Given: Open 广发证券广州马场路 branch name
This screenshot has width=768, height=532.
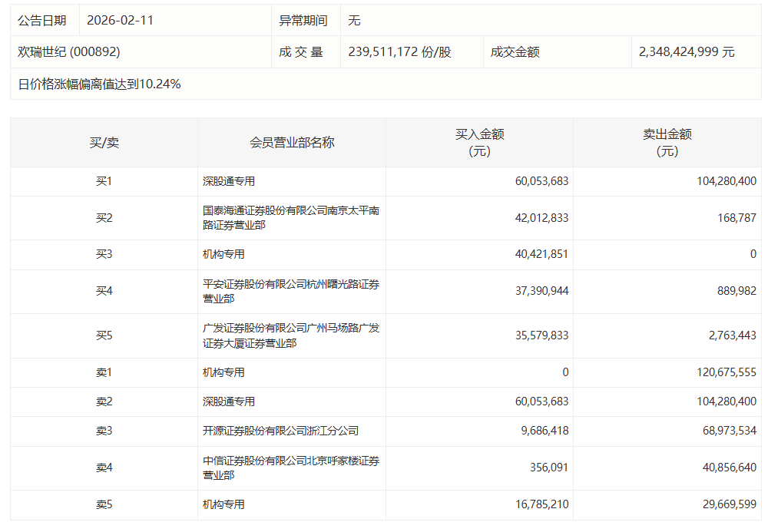Looking at the screenshot, I should tap(290, 335).
